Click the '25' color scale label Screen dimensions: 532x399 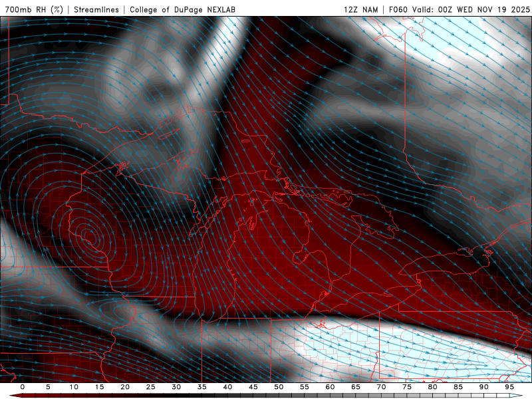(x=151, y=387)
